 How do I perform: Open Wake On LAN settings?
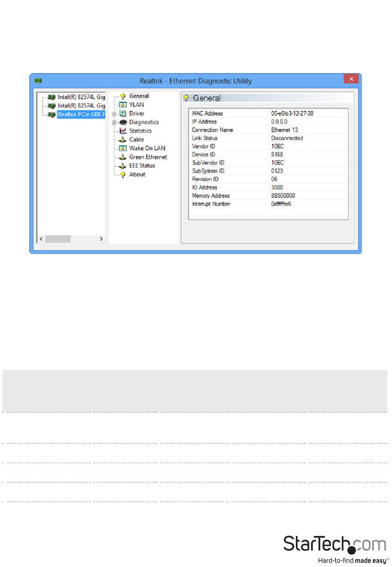pyautogui.click(x=147, y=148)
